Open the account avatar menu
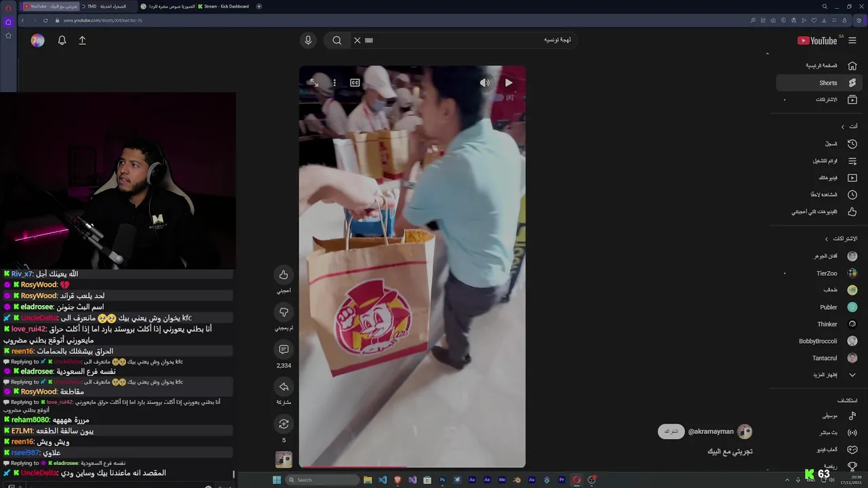The image size is (868, 488). 37,41
